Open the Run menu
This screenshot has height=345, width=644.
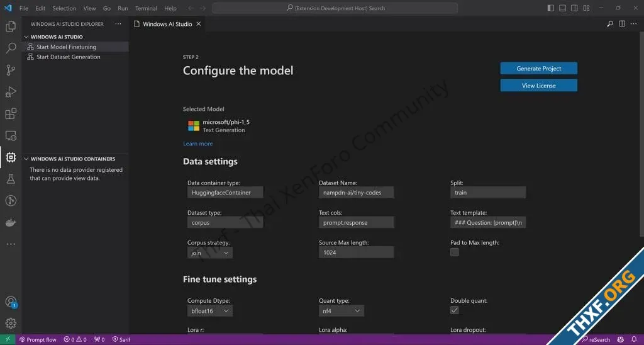click(x=123, y=8)
